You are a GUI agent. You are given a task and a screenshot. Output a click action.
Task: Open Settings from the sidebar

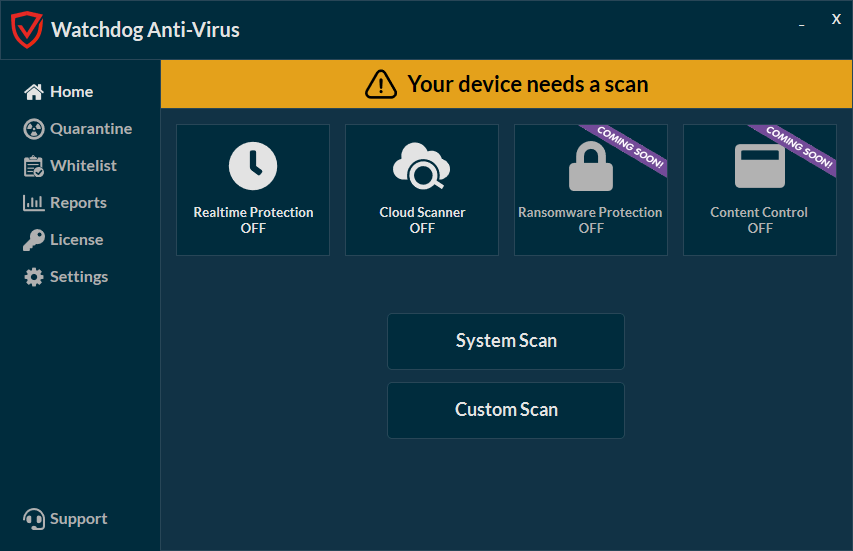[79, 277]
